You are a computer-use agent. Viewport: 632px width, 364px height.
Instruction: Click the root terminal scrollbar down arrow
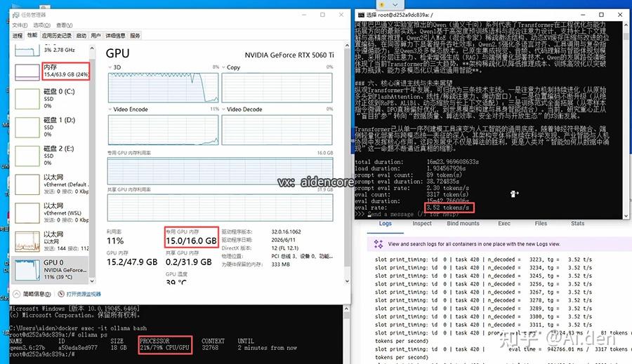(x=626, y=216)
